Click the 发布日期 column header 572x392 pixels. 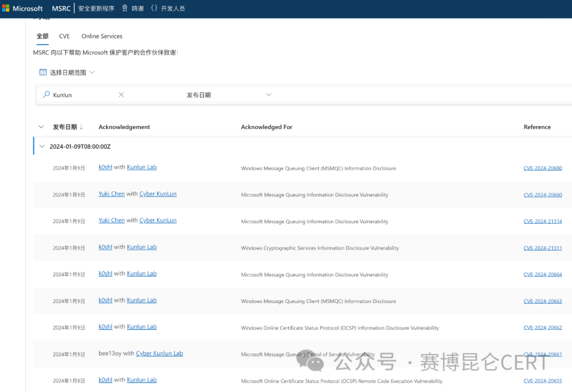65,127
